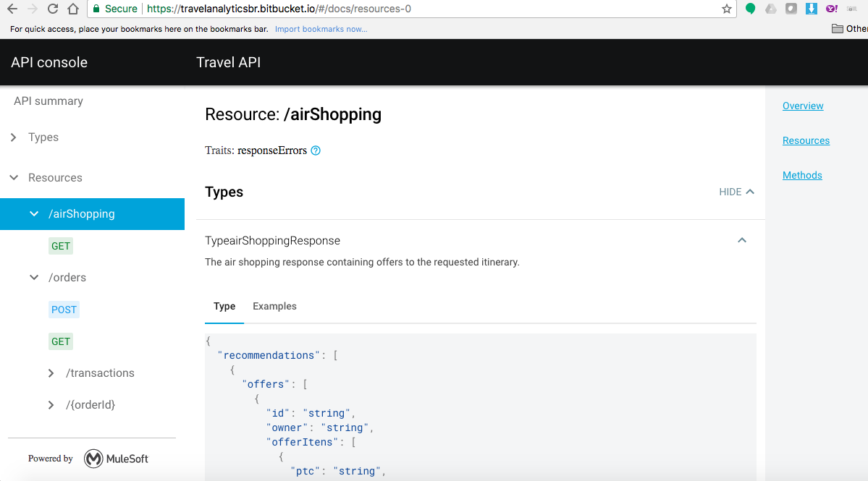Jump to the Methods link
868x481 pixels.
[802, 175]
